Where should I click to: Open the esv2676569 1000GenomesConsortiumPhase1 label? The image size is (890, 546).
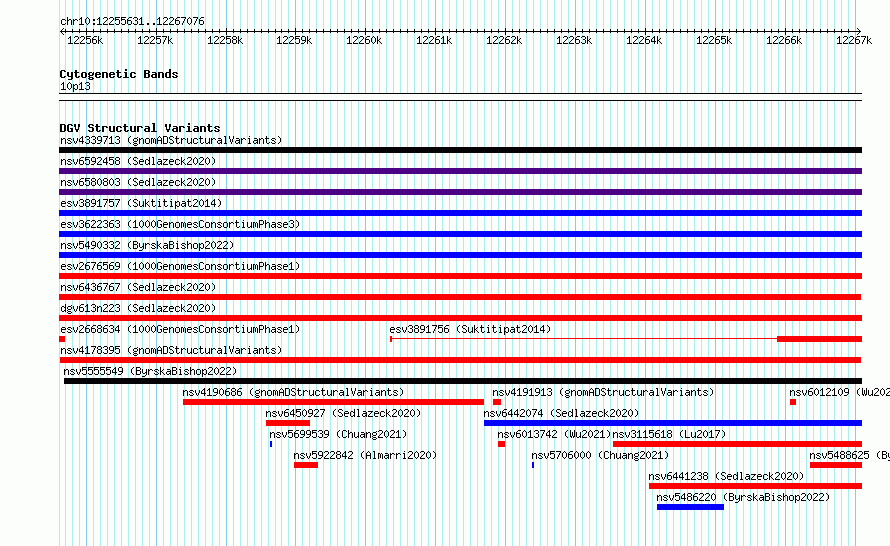180,266
